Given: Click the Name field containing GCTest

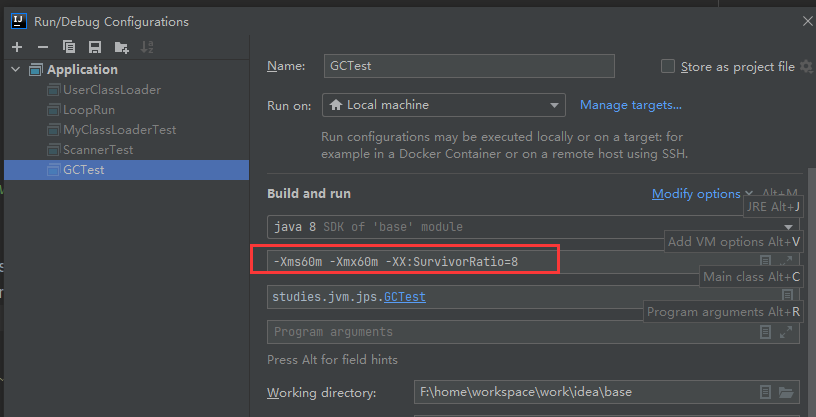Looking at the screenshot, I should click(468, 67).
